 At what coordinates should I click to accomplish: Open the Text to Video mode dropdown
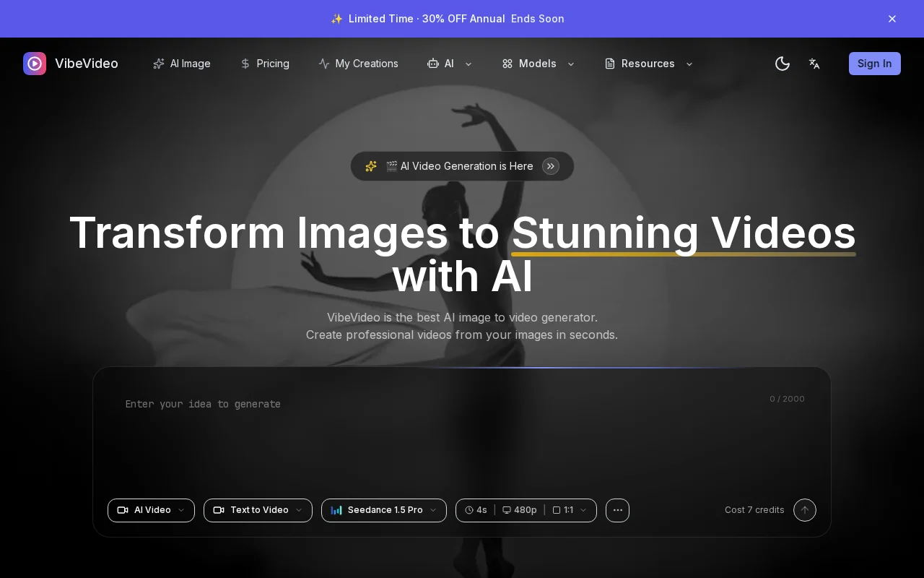point(258,510)
